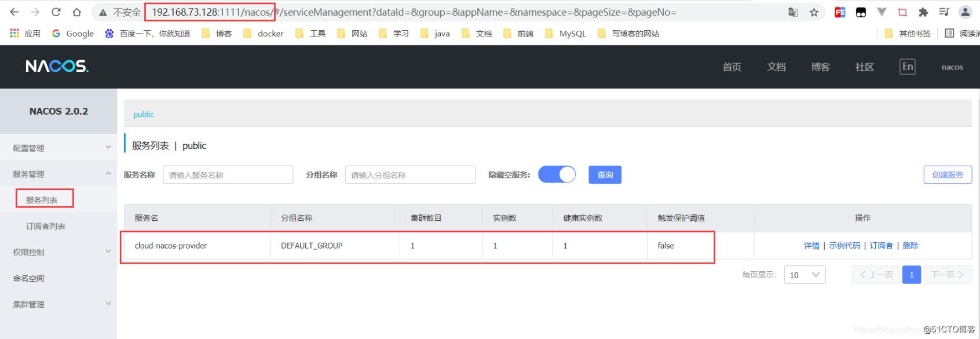
Task: Open 详情 for cloud-nacos-provider
Action: (x=811, y=246)
